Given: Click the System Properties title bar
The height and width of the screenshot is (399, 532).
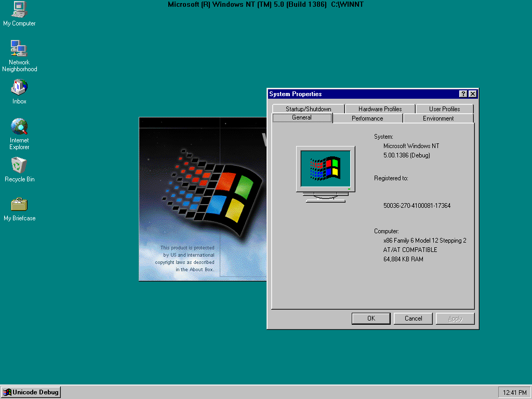Looking at the screenshot, I should [x=363, y=94].
